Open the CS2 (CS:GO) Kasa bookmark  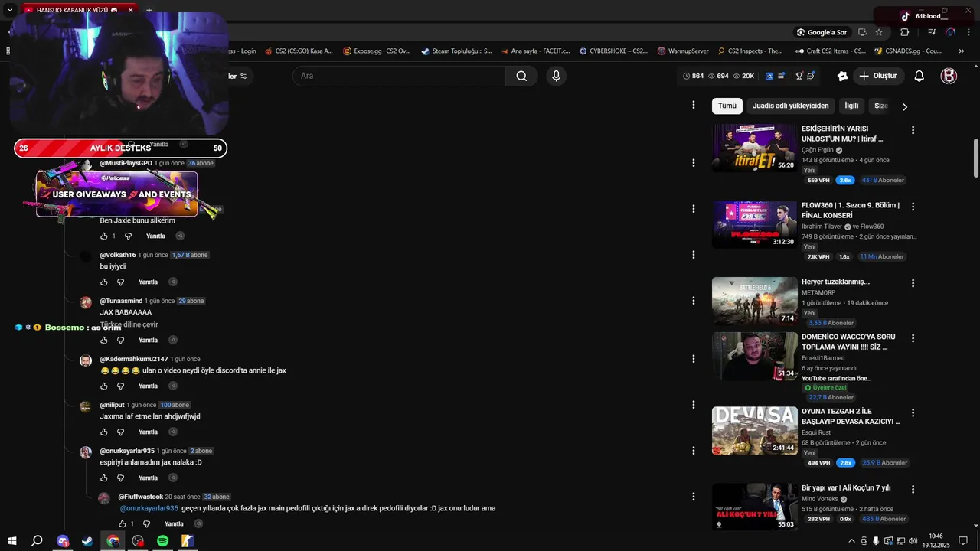pos(299,51)
